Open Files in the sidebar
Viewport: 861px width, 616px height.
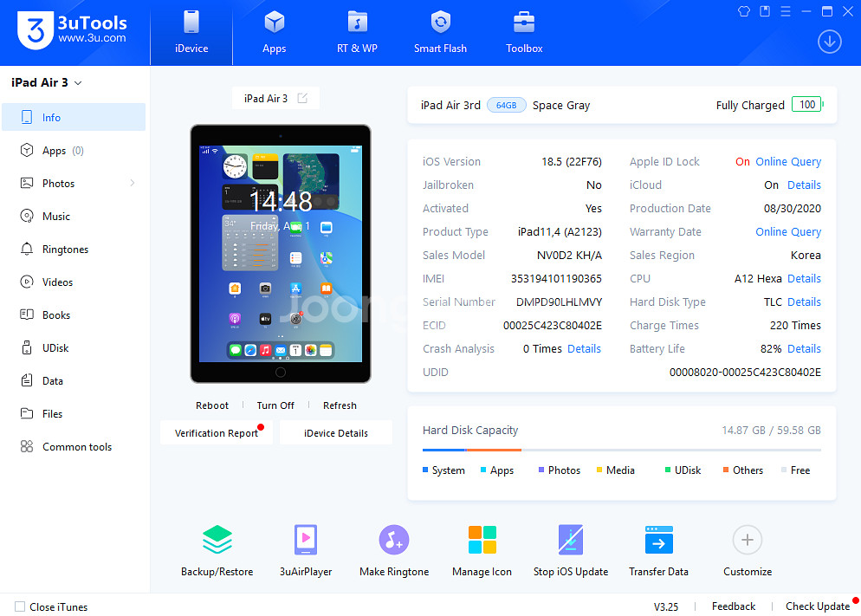74,414
